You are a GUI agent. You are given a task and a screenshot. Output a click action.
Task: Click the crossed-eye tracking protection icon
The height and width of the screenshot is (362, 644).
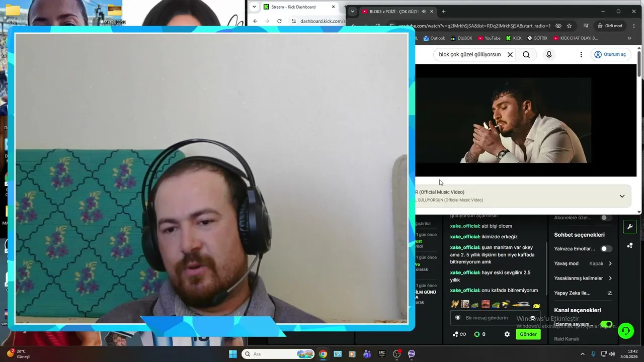coord(558,26)
